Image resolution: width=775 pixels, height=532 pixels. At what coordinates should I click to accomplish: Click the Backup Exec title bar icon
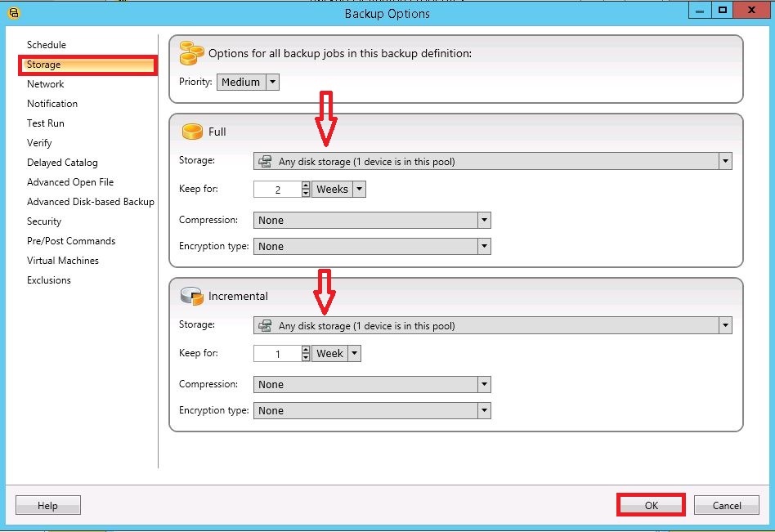(x=14, y=12)
